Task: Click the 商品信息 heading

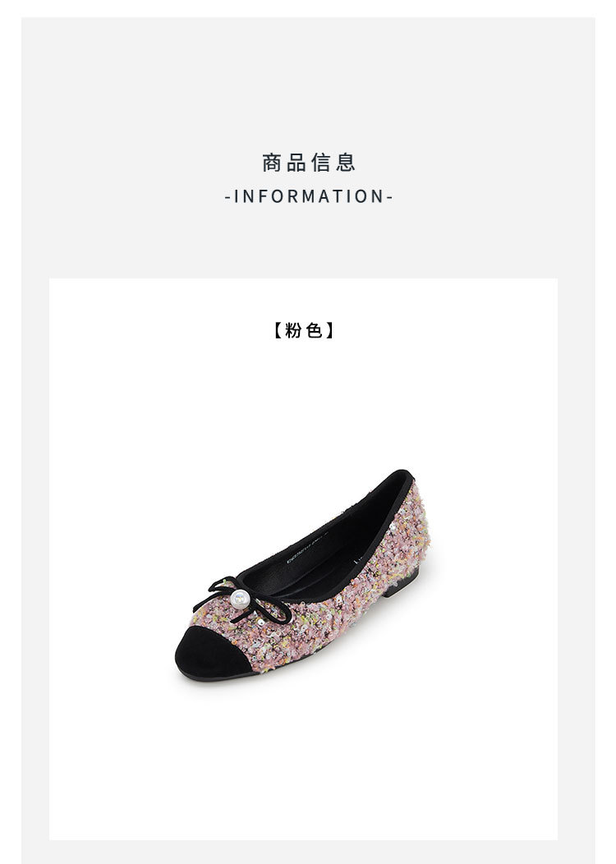Action: pos(308,163)
